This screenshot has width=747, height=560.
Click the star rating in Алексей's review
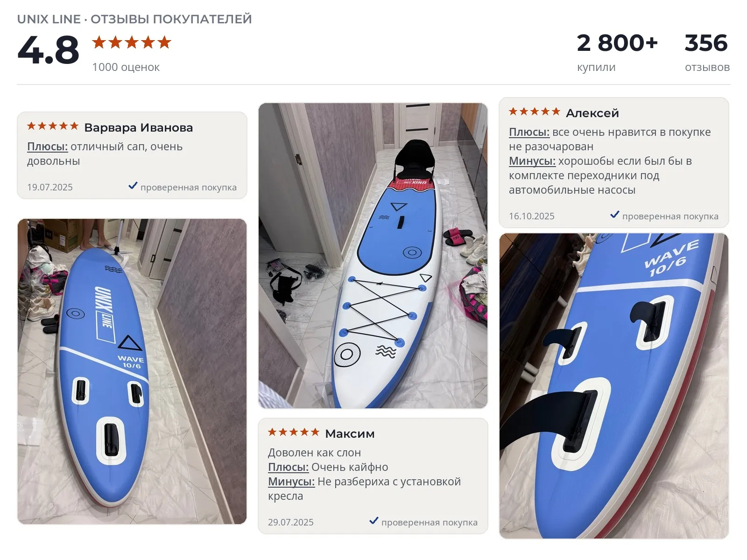(535, 112)
